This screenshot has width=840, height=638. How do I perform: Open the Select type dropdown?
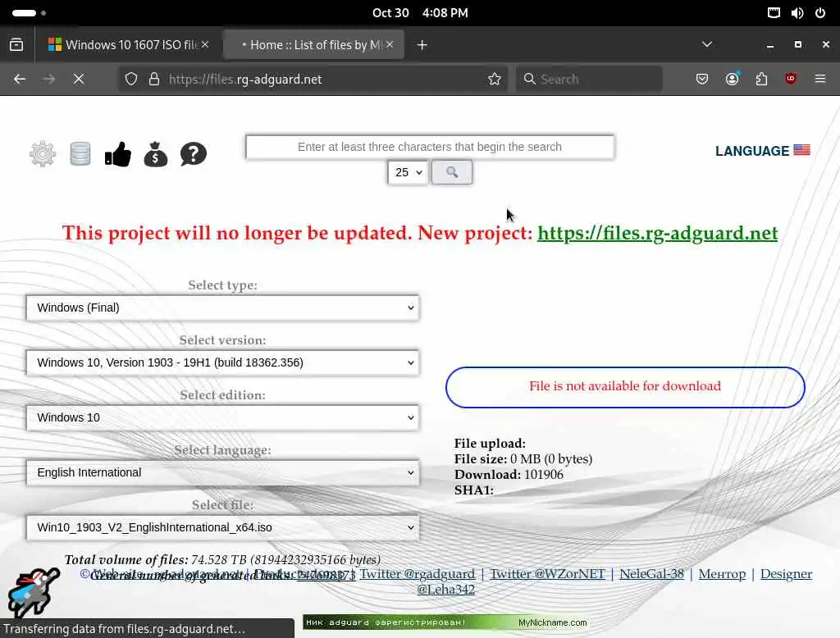[222, 308]
